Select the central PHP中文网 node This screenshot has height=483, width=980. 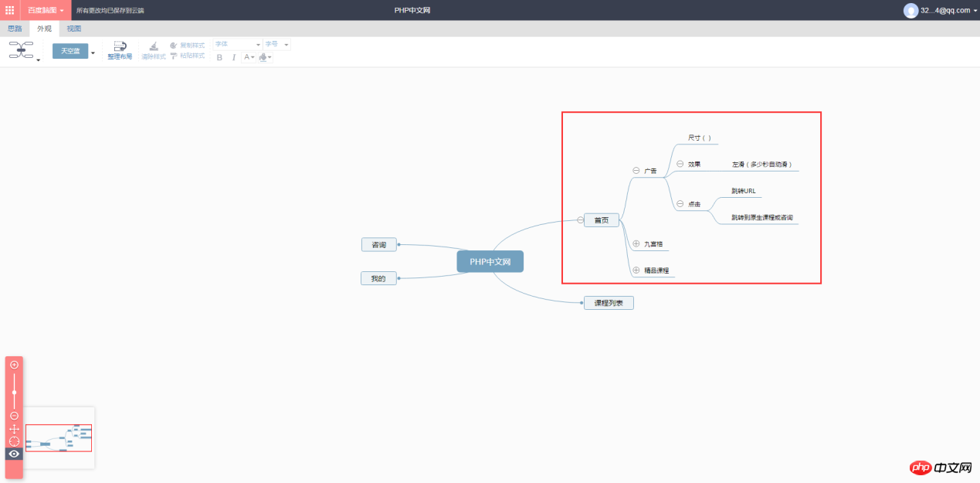tap(490, 262)
